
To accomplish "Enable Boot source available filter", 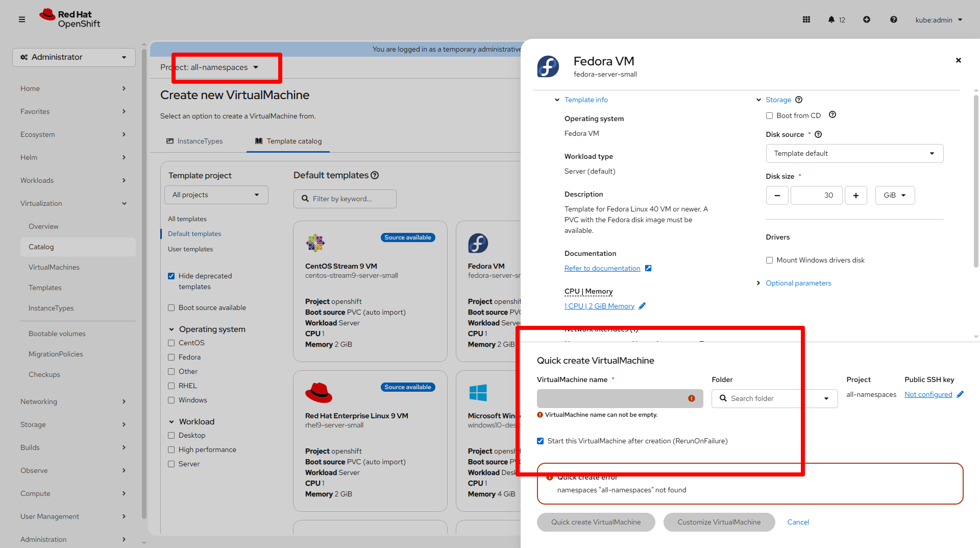I will pos(171,307).
